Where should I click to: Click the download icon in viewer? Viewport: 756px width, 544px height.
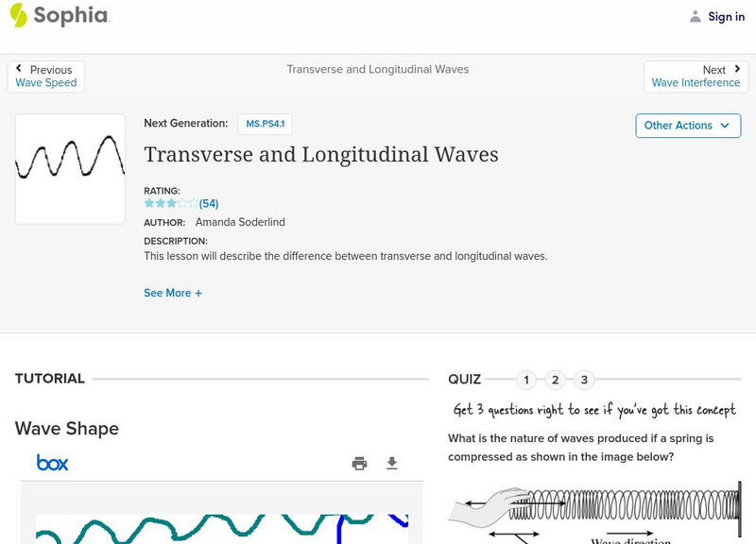(392, 463)
